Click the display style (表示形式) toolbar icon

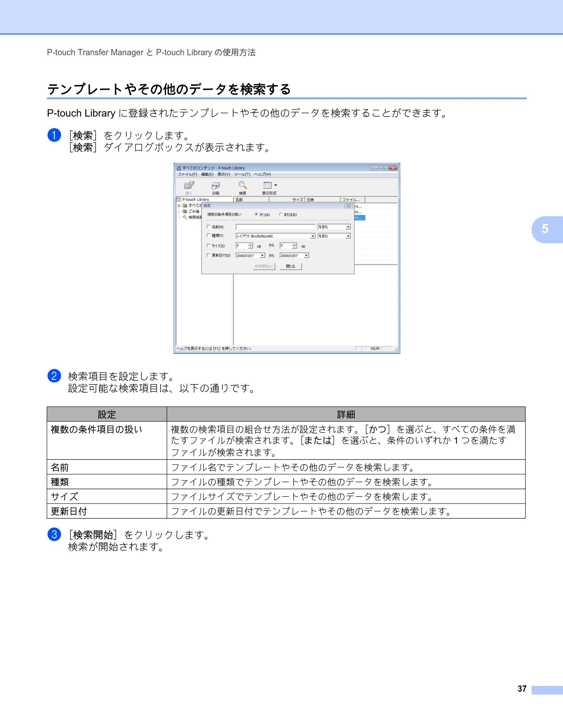267,185
